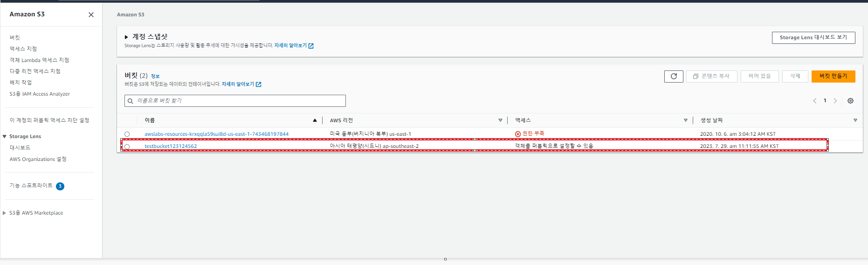Select testbucket123124562 radio button
The image size is (868, 265).
coord(127,146)
